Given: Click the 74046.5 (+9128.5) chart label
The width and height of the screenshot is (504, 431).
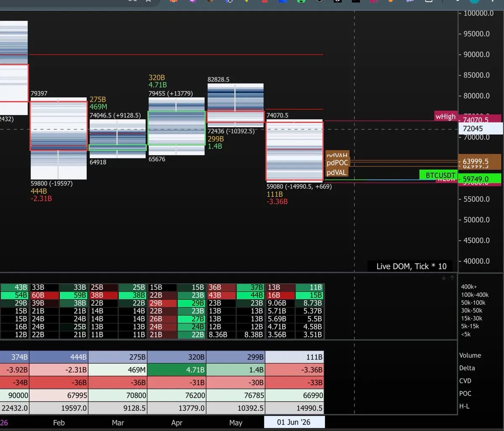Looking at the screenshot, I should point(115,115).
